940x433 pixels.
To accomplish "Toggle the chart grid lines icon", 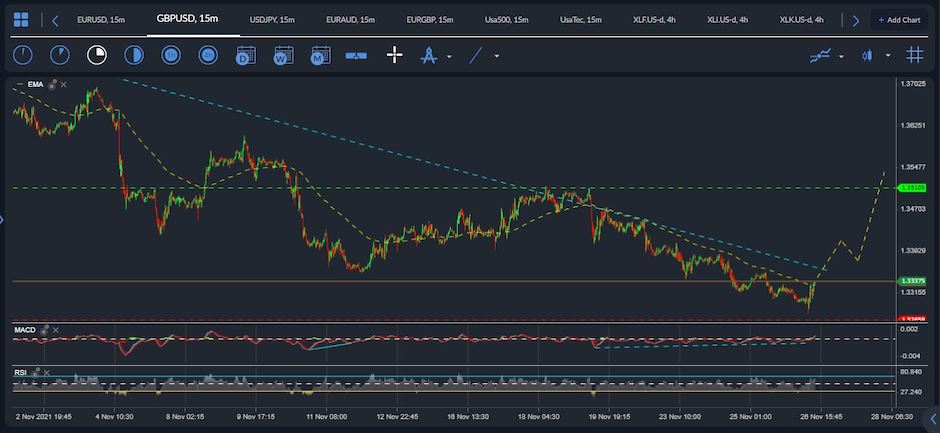I will pyautogui.click(x=914, y=55).
